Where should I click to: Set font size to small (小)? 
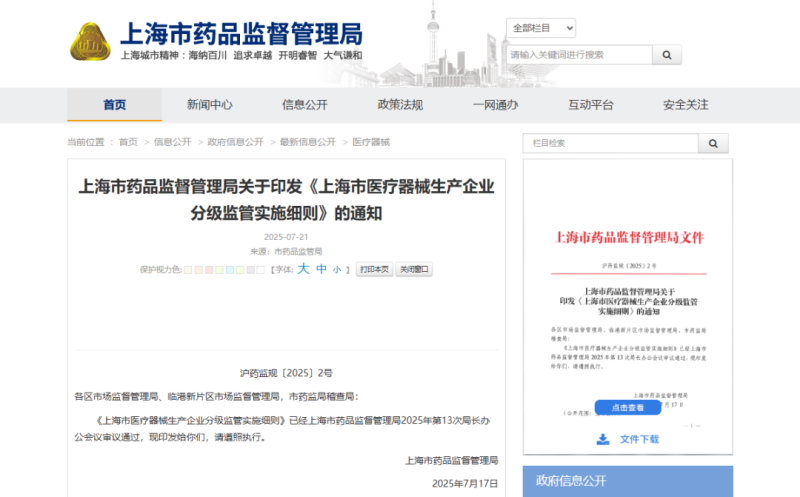337,270
